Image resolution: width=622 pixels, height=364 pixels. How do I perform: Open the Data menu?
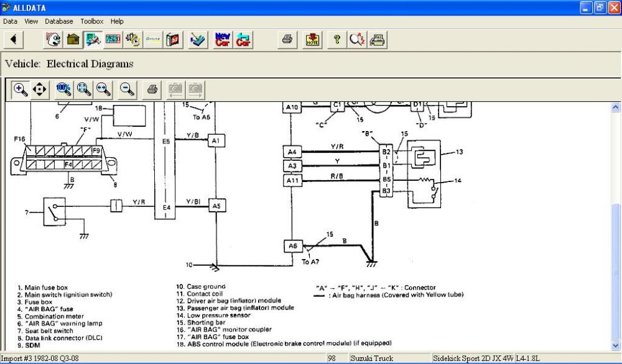click(x=10, y=21)
